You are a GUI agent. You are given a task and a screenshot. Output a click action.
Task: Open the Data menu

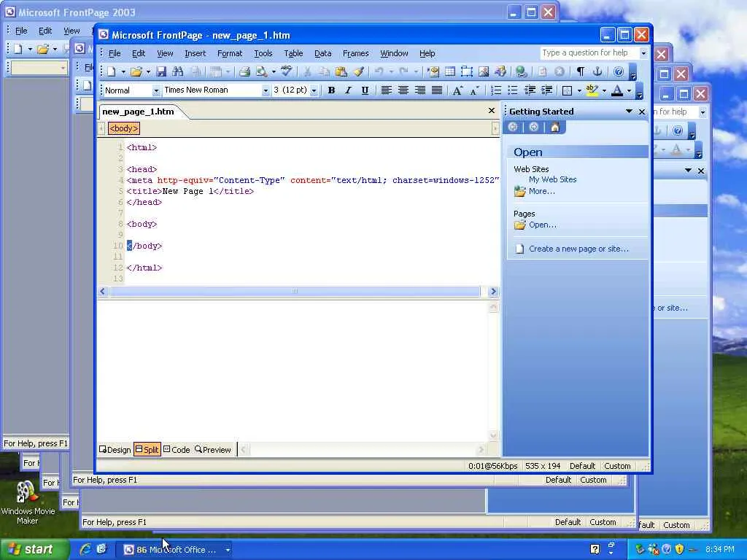322,53
